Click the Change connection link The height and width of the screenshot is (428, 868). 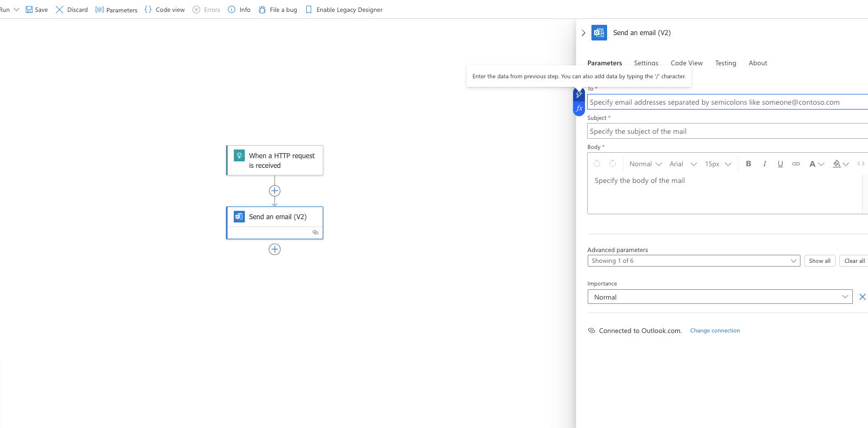click(x=715, y=331)
